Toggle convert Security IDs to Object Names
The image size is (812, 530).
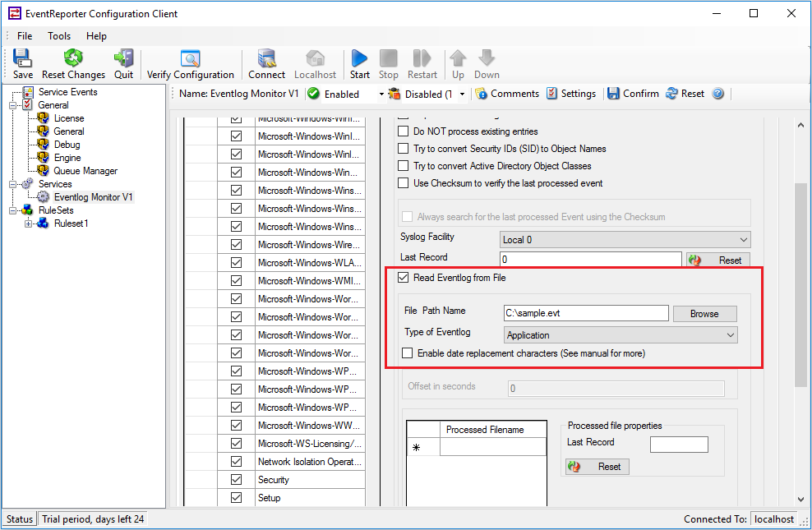click(x=403, y=149)
